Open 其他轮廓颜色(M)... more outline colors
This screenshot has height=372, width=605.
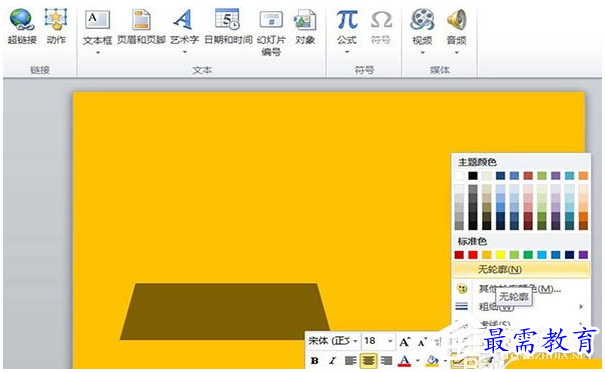(520, 288)
